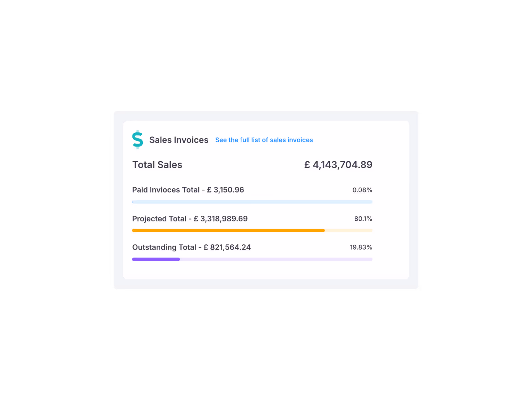Click the Sales Invoices title text
Viewport: 532px width, 400px height.
pos(179,140)
